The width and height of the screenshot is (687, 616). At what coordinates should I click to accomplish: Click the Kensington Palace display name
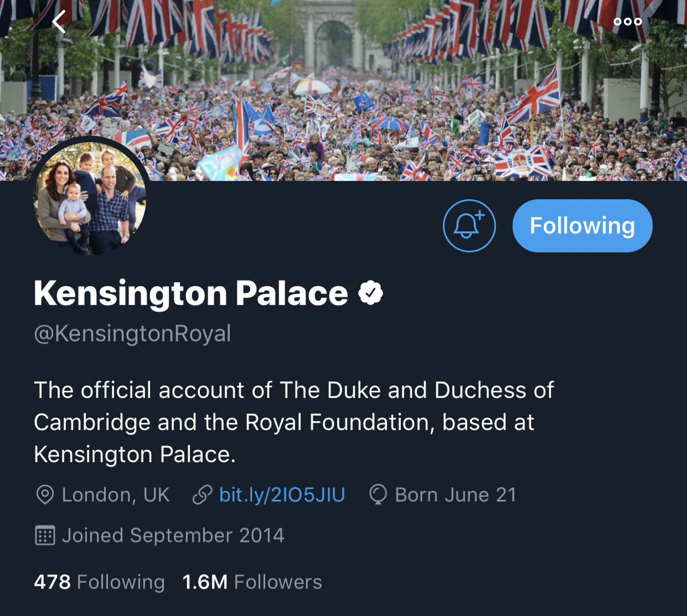coord(191,294)
